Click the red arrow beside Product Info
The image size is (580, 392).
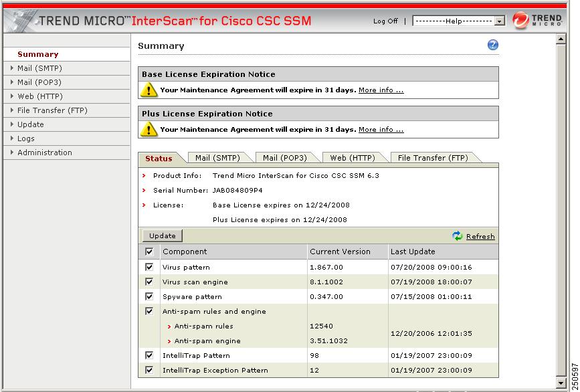tap(144, 176)
